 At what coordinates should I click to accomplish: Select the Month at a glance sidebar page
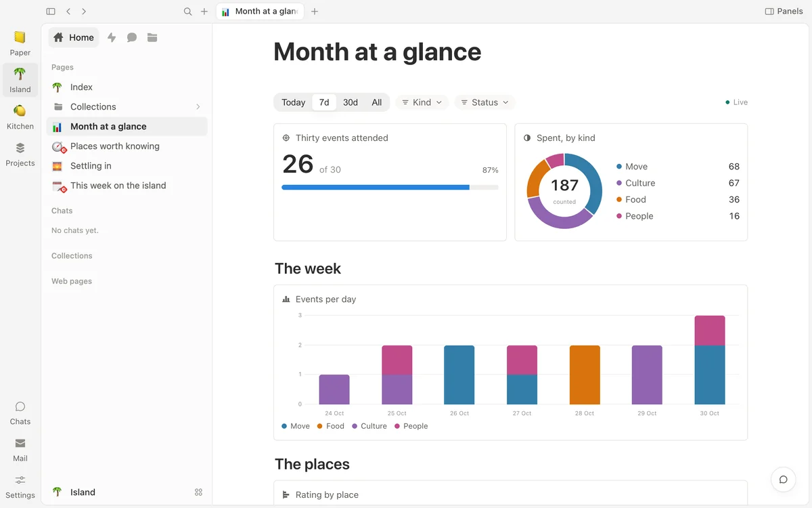tap(127, 127)
